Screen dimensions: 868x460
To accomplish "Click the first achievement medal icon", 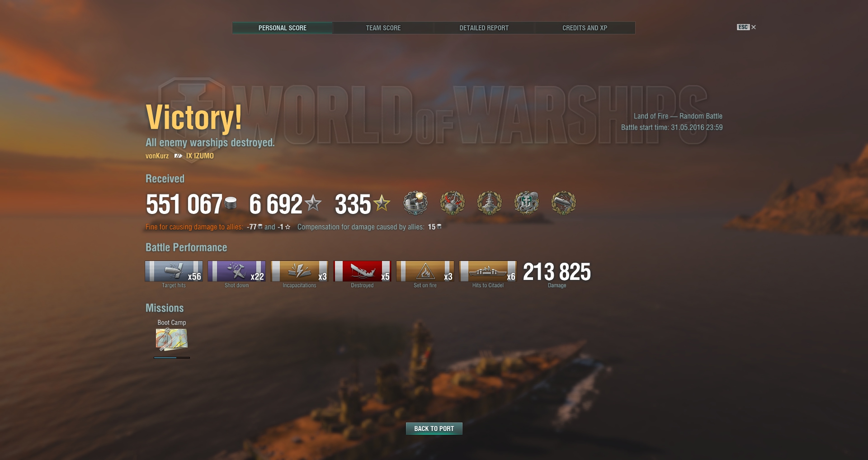I will 415,203.
